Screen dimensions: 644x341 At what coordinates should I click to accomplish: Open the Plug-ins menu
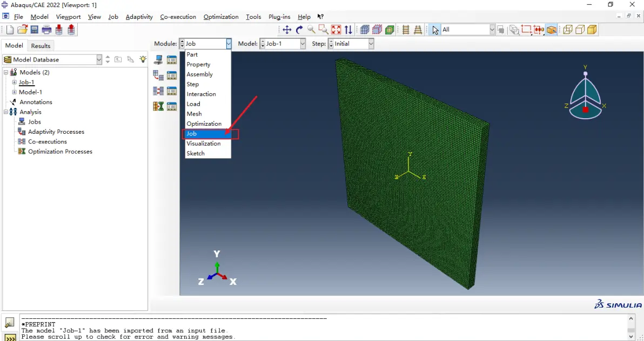coord(279,17)
